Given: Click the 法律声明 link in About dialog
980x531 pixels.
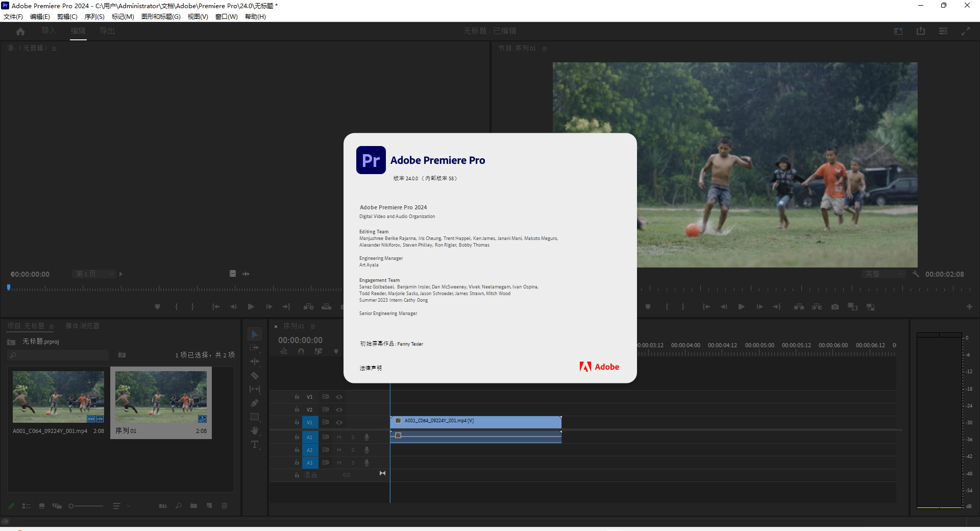Looking at the screenshot, I should click(x=371, y=368).
